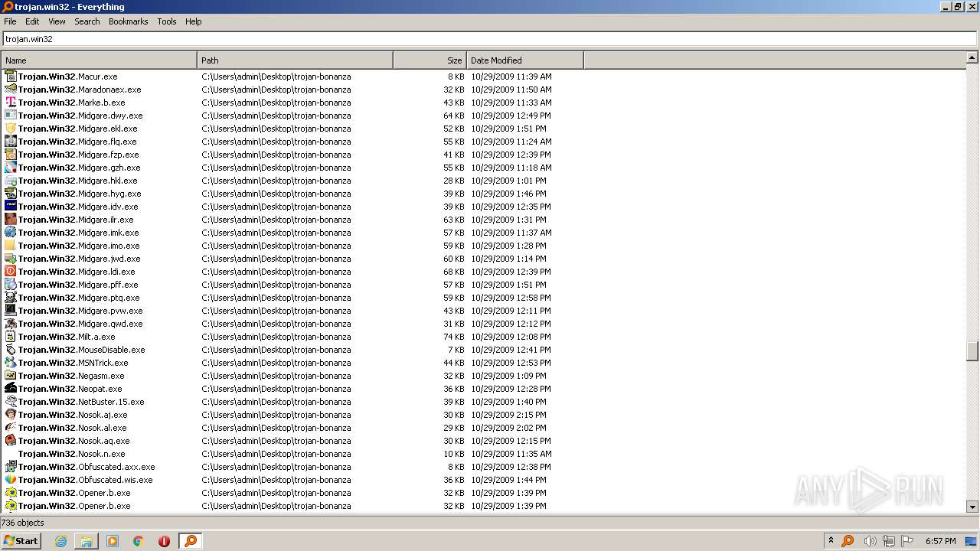The height and width of the screenshot is (551, 980).
Task: Click the 6:57 PM system clock
Action: click(940, 541)
